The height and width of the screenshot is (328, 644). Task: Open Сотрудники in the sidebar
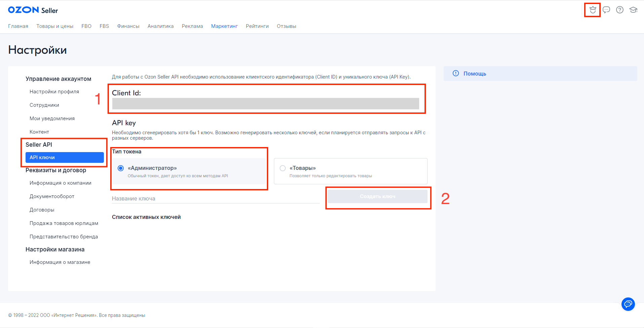(x=44, y=105)
